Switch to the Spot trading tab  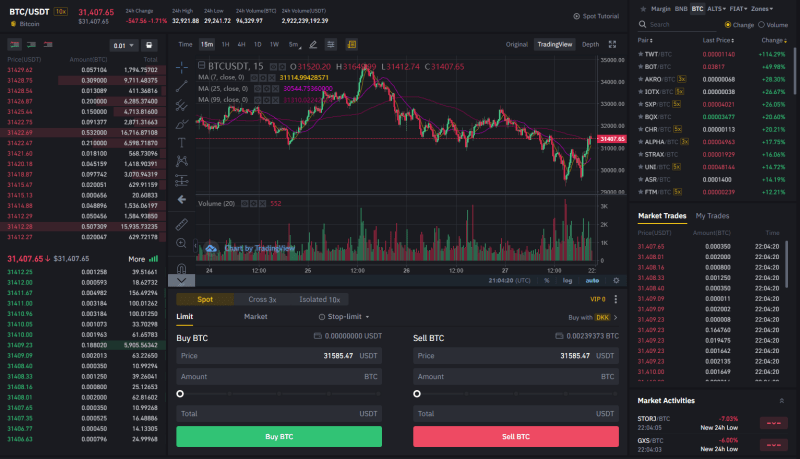pos(205,299)
